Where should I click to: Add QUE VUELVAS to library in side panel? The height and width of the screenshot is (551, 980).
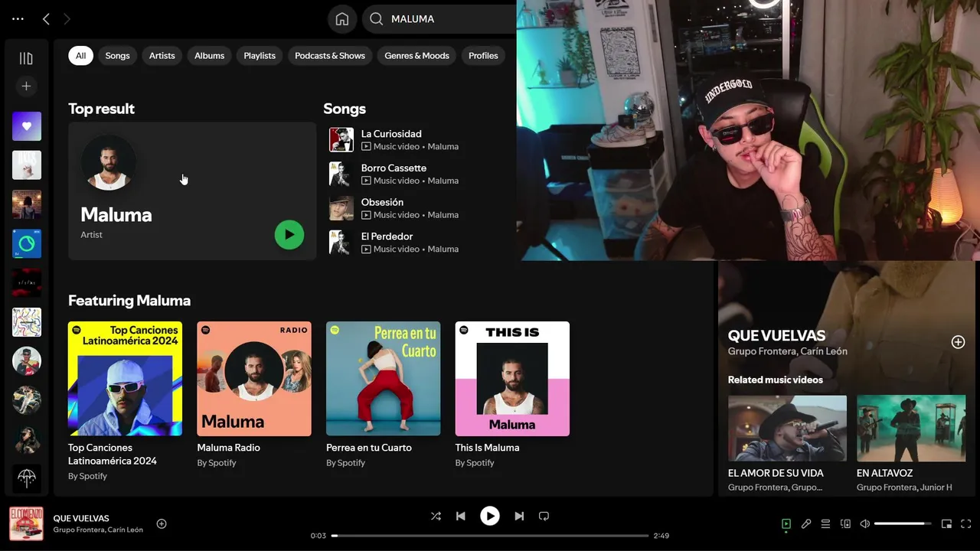tap(958, 342)
